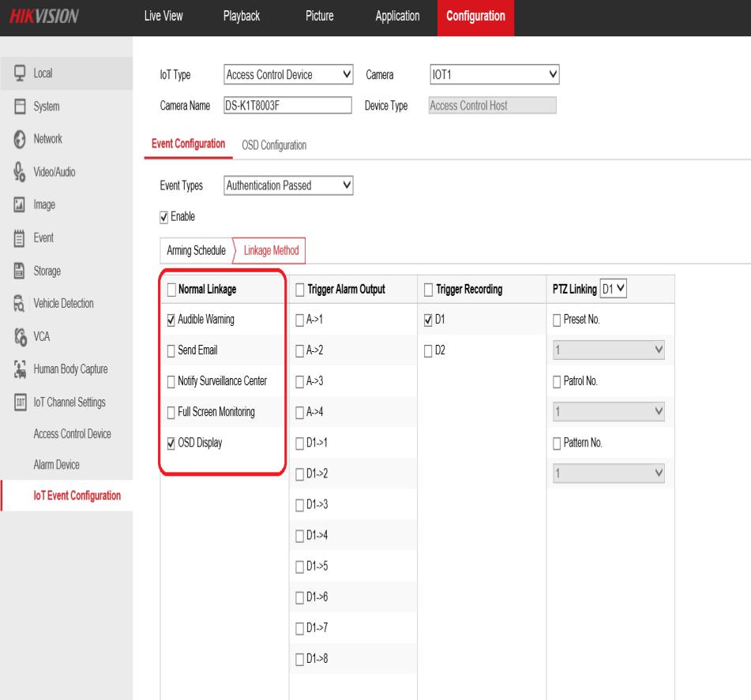Viewport: 751px width, 700px height.
Task: Enable the Send Email checkbox
Action: (171, 350)
